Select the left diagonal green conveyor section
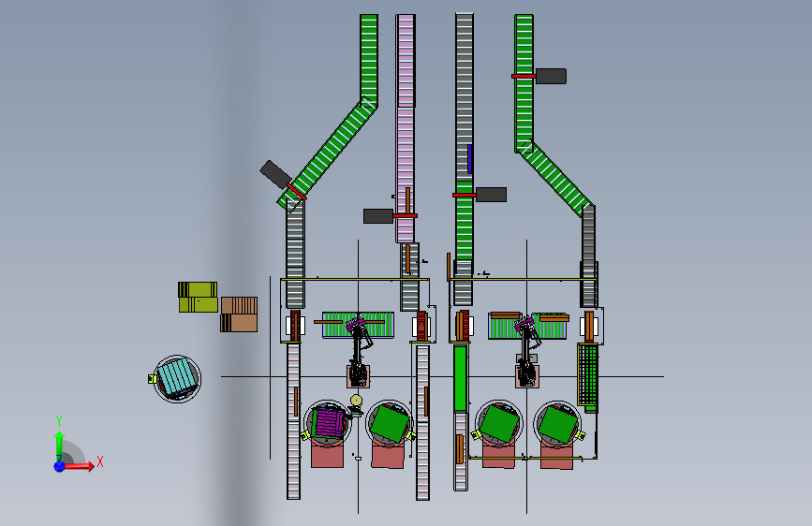 coord(329,154)
